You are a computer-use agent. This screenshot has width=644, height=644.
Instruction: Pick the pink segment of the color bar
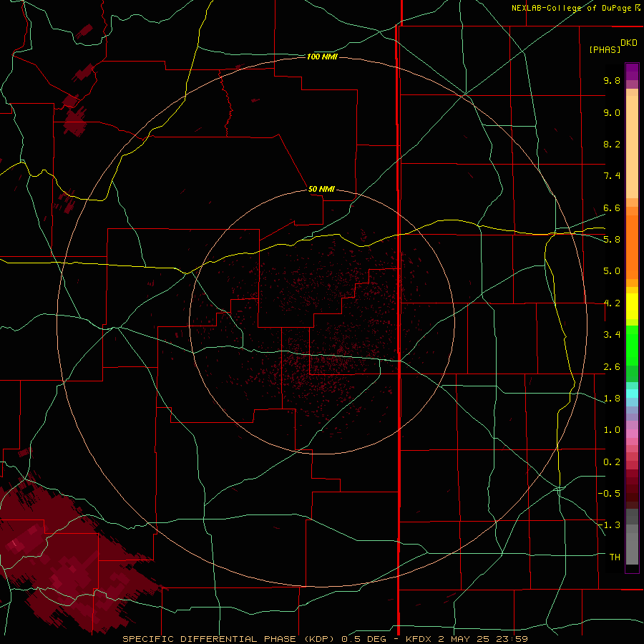(632, 434)
